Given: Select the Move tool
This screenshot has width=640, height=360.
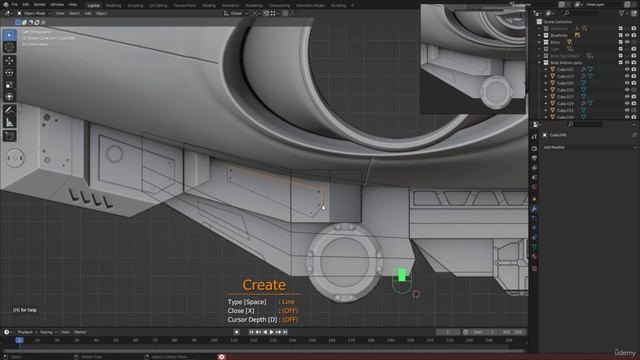Looking at the screenshot, I should 9,61.
